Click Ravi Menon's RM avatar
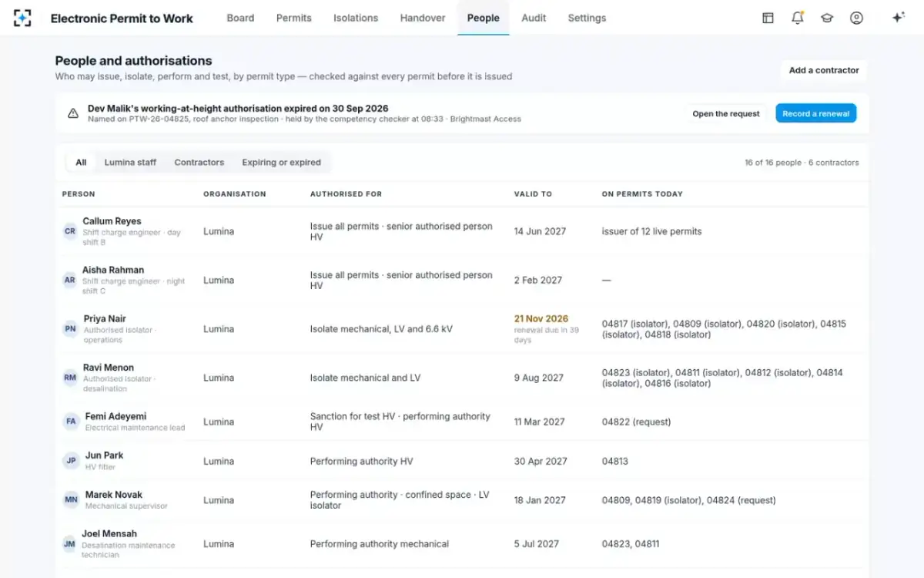 tap(70, 378)
